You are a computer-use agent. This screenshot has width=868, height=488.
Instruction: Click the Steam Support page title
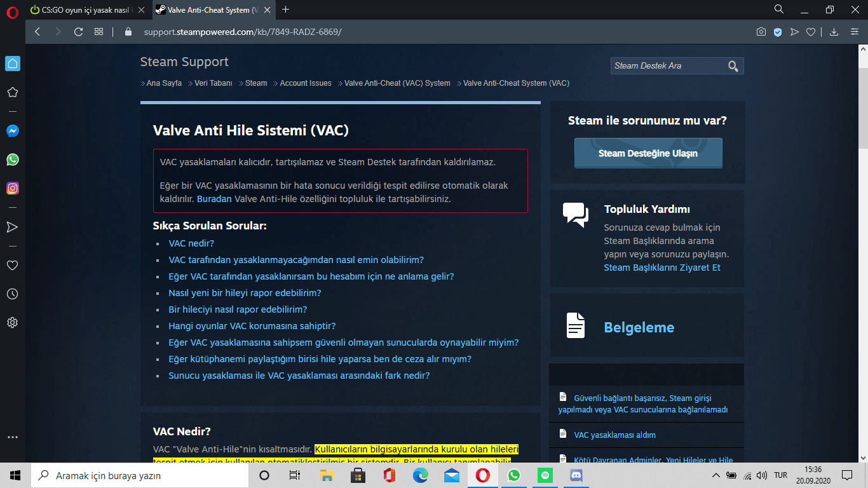[x=184, y=62]
